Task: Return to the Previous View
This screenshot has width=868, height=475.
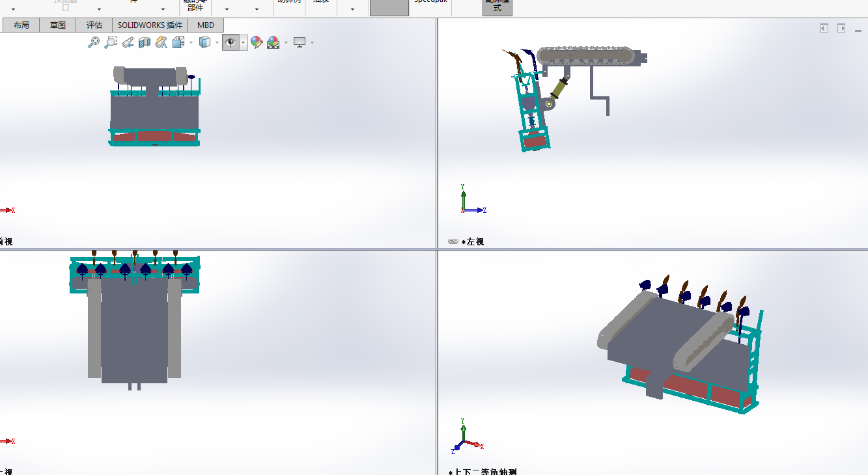Action: (x=128, y=42)
